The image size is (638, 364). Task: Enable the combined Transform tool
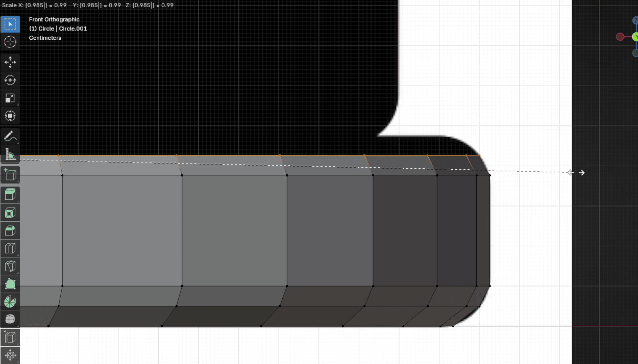pyautogui.click(x=10, y=116)
